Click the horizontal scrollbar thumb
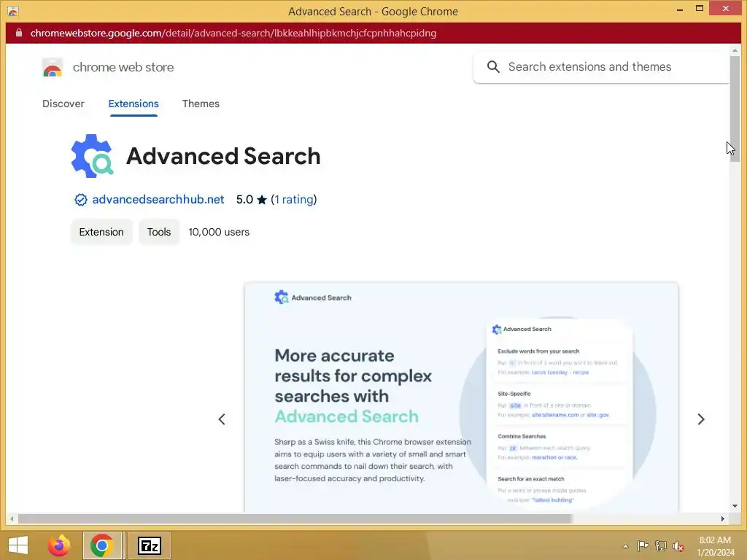The image size is (747, 560). (x=295, y=518)
